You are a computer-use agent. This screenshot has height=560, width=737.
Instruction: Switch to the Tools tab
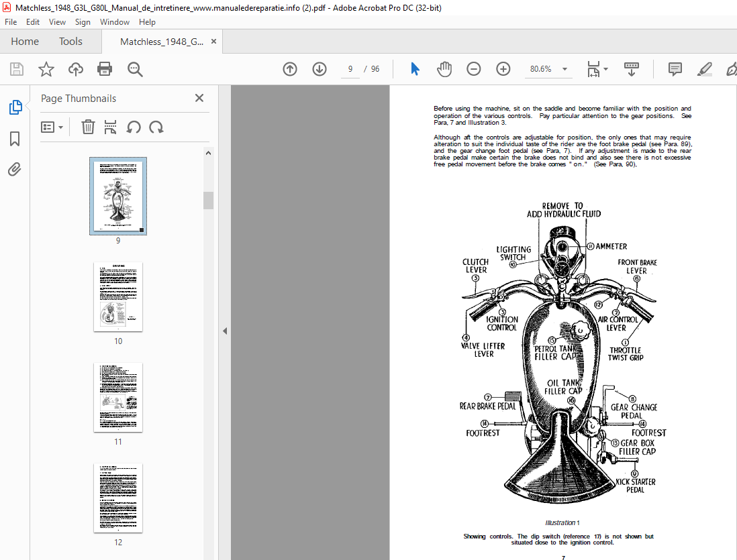coord(70,42)
